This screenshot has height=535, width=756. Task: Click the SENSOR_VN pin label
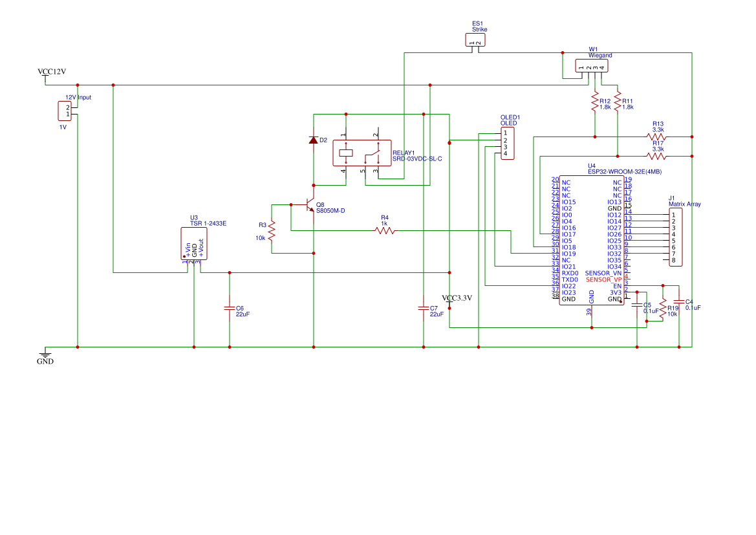click(603, 273)
